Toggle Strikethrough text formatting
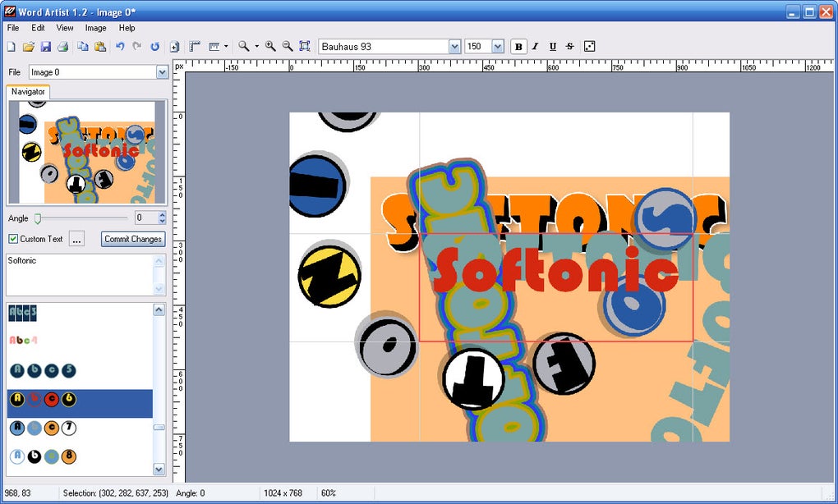This screenshot has width=838, height=504. pos(569,47)
